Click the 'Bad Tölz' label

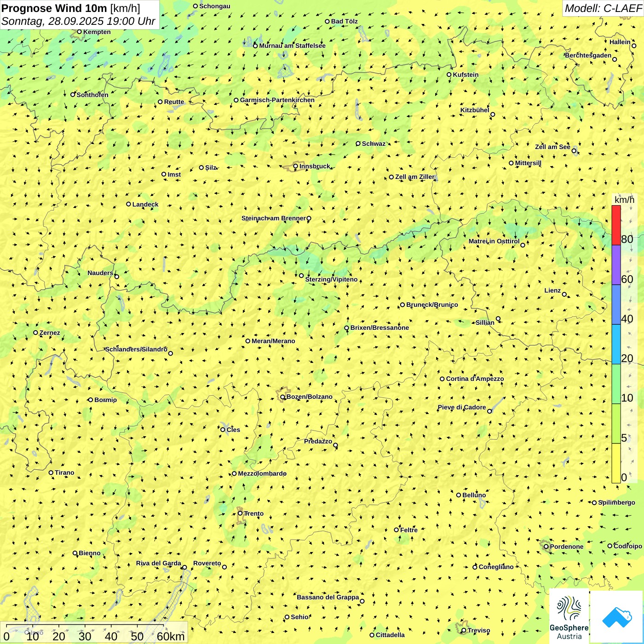click(345, 21)
